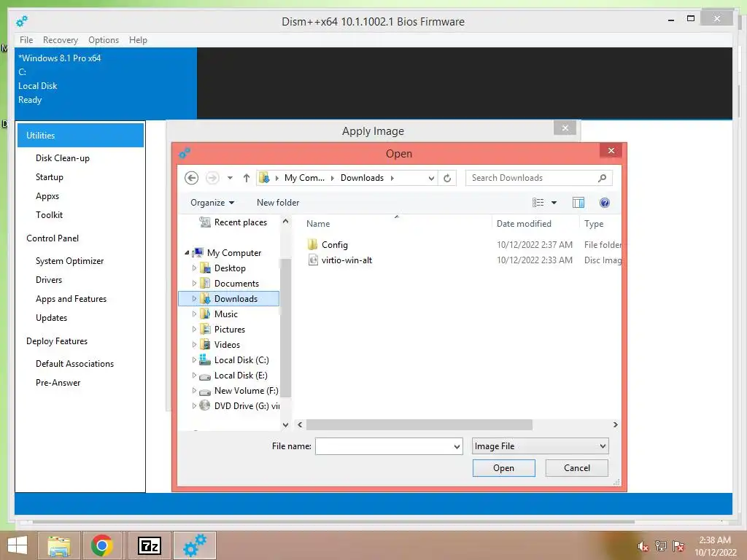
Task: Select Windows 8.1 Pro x64 image tile
Action: click(x=106, y=83)
